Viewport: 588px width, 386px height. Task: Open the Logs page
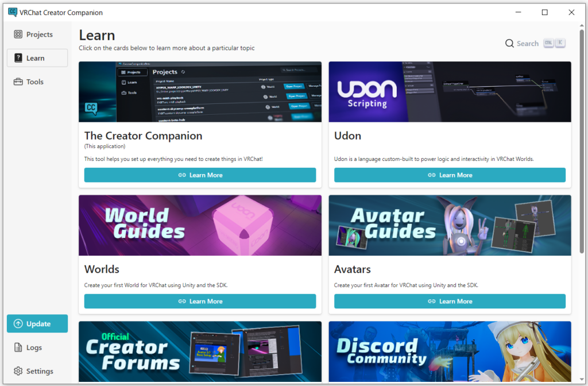click(x=37, y=348)
